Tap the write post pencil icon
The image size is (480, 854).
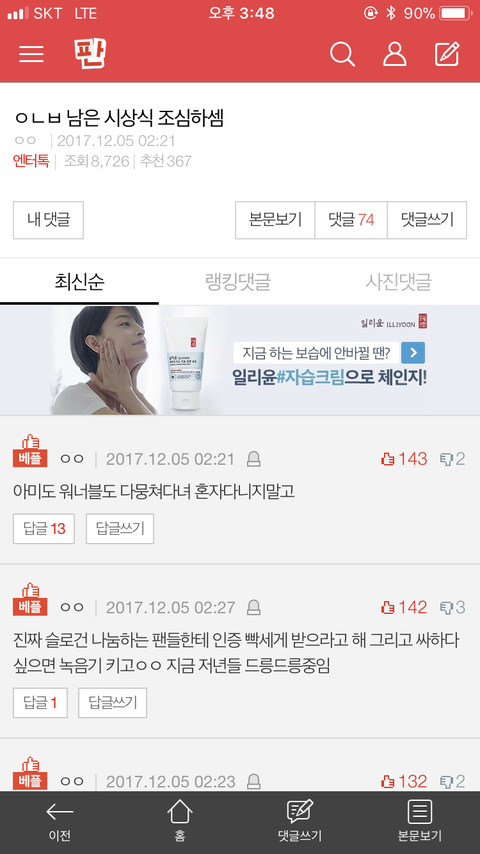tap(447, 54)
